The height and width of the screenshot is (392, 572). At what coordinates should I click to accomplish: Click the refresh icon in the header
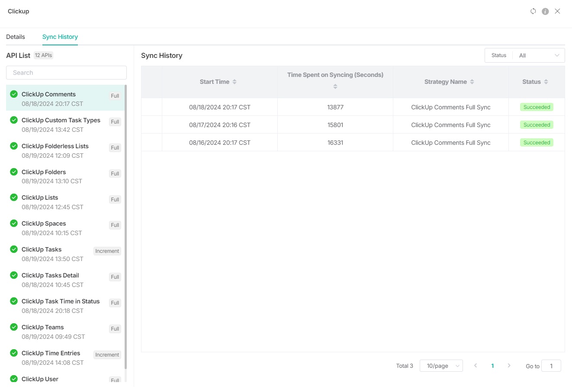[533, 11]
